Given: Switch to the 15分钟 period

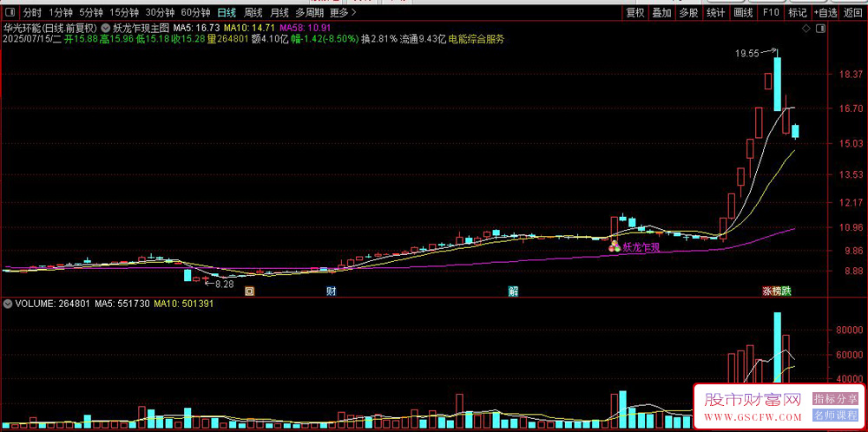Looking at the screenshot, I should (124, 12).
